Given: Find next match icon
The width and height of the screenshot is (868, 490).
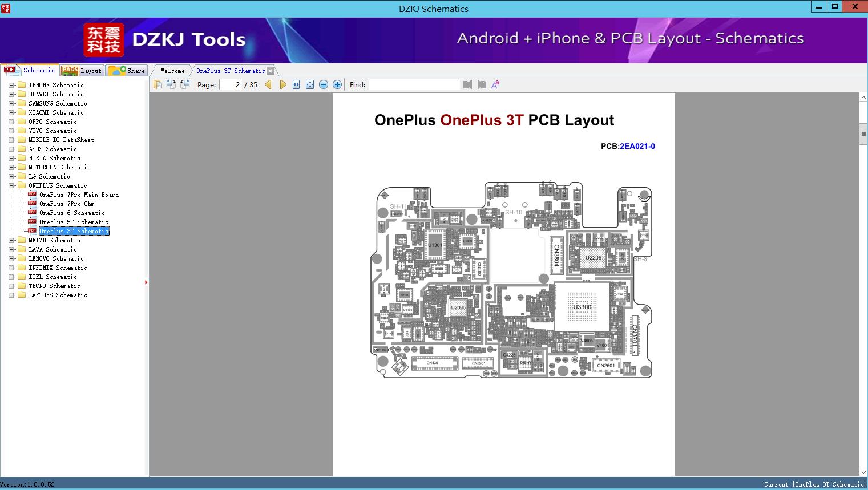Looking at the screenshot, I should point(482,84).
